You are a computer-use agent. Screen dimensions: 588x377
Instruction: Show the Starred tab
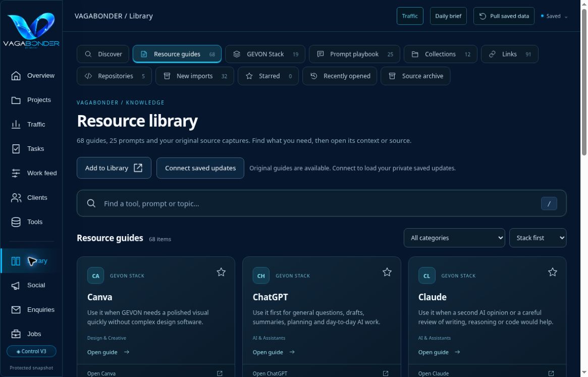coord(268,76)
